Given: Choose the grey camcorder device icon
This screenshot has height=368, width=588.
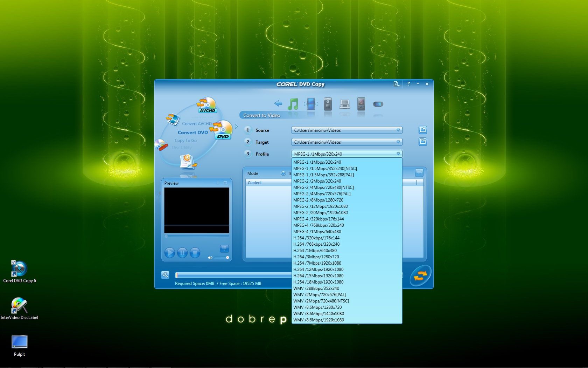Looking at the screenshot, I should (x=328, y=104).
